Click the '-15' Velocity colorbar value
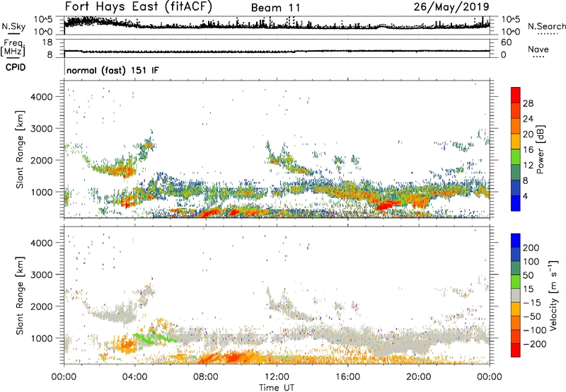This screenshot has width=566, height=392. (532, 303)
